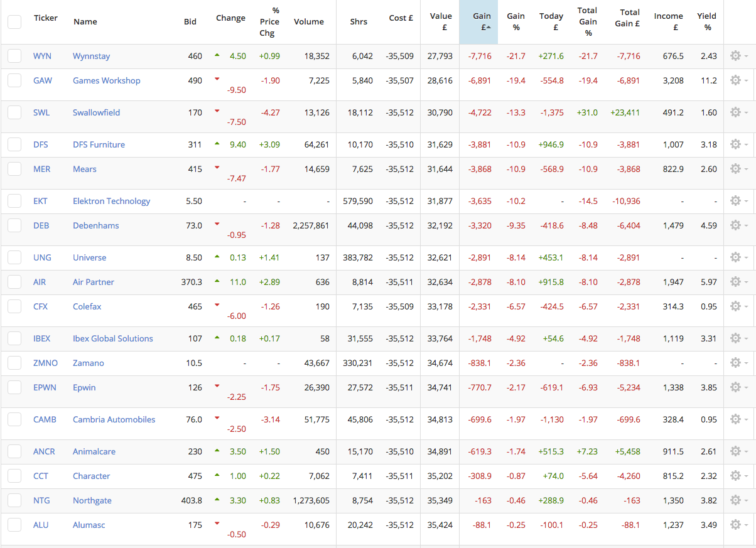Check the box beside ticker DEB
756x548 pixels.
coord(14,225)
